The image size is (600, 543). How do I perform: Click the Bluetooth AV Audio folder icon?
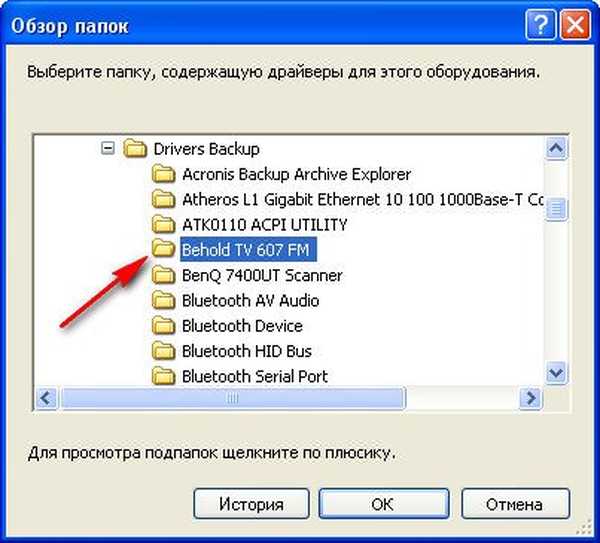[163, 300]
